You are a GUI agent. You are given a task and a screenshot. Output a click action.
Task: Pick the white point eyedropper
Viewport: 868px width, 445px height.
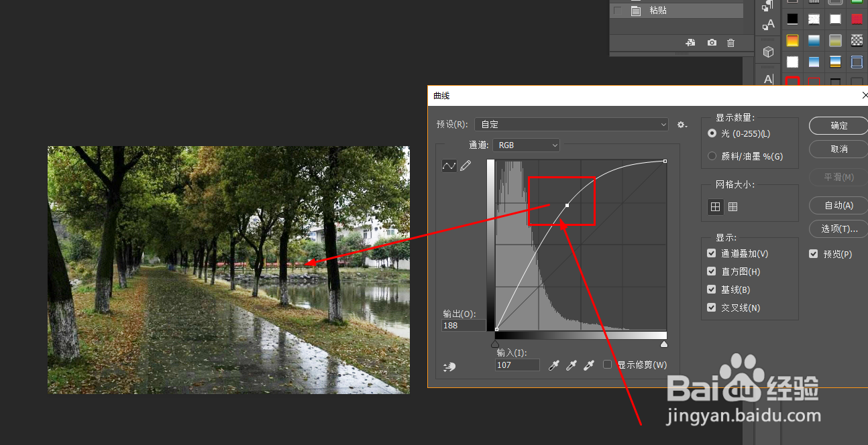pyautogui.click(x=589, y=365)
